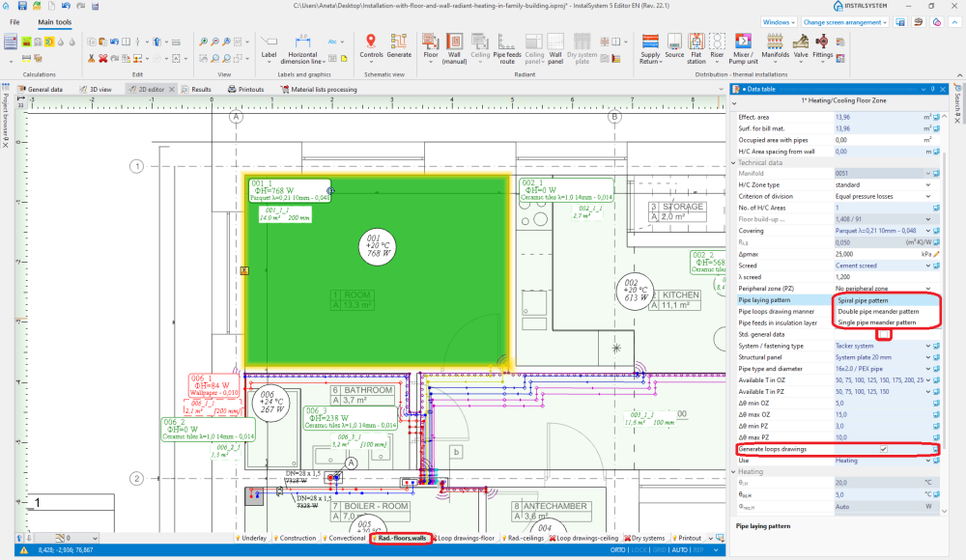Collapse the Technical data section
This screenshot has height=560, width=966.
pyautogui.click(x=734, y=162)
